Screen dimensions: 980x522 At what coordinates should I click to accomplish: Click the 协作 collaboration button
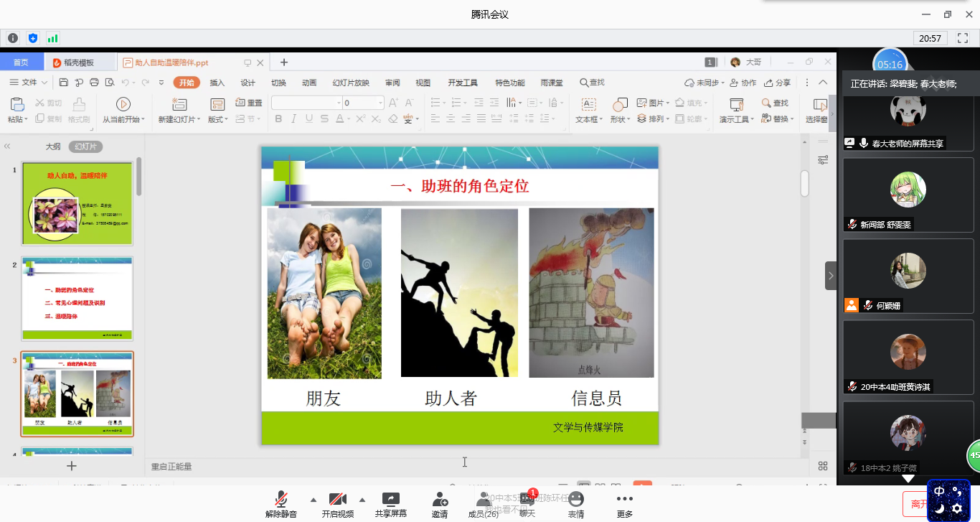click(x=743, y=83)
